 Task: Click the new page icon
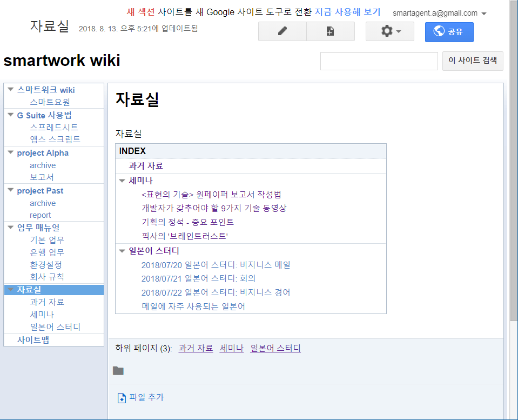point(330,31)
